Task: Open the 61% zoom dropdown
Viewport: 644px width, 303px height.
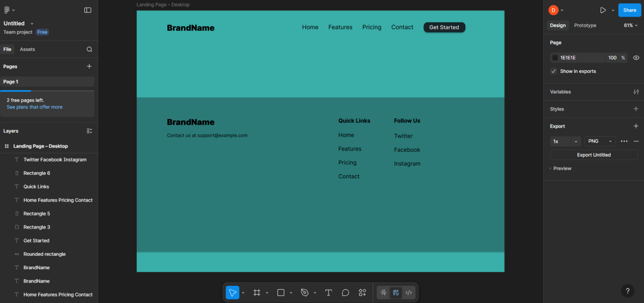Action: click(x=631, y=25)
